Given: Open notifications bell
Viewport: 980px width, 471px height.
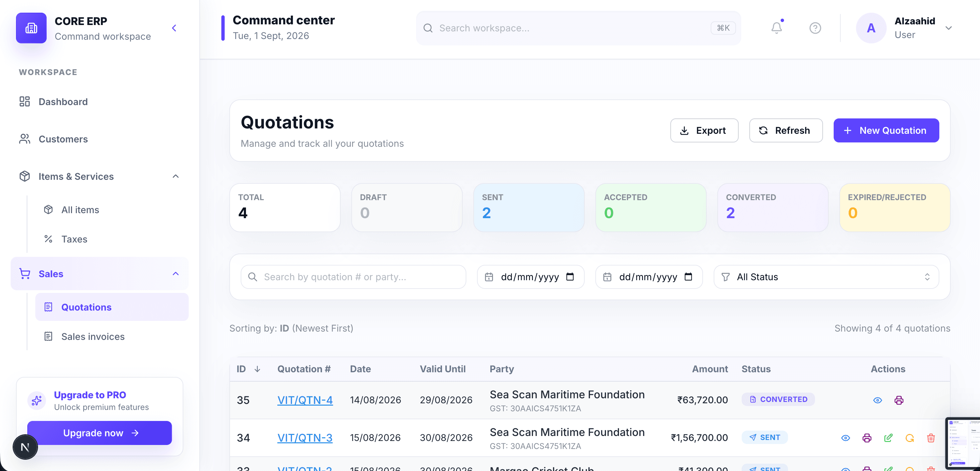Looking at the screenshot, I should 776,28.
